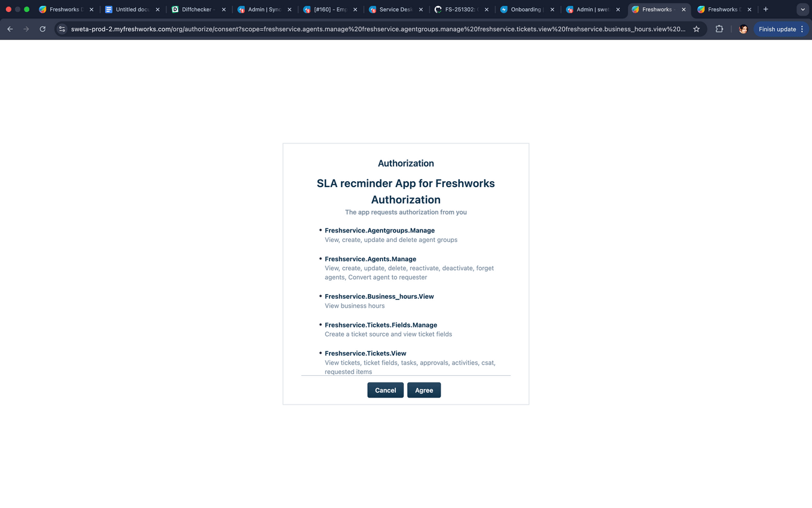Switch to the Admin | Sync tab

(x=263, y=10)
